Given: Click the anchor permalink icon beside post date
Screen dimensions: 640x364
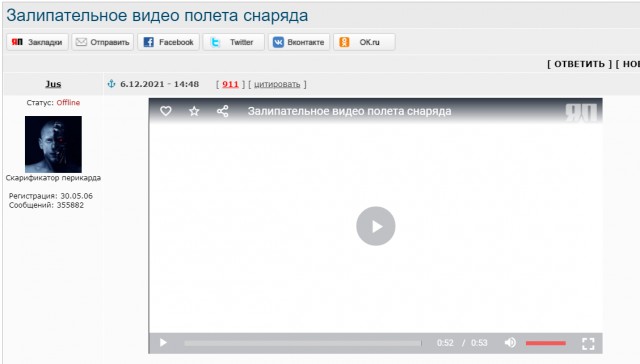Looking at the screenshot, I should (111, 84).
